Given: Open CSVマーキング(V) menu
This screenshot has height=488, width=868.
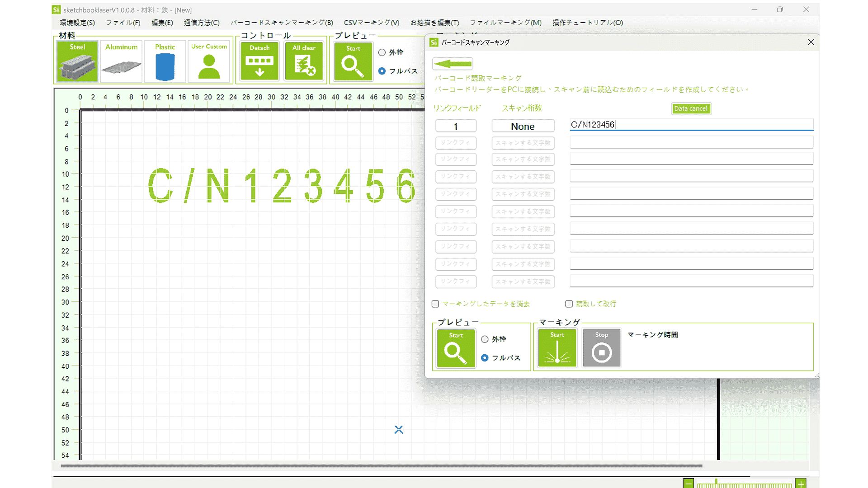Looking at the screenshot, I should [372, 23].
